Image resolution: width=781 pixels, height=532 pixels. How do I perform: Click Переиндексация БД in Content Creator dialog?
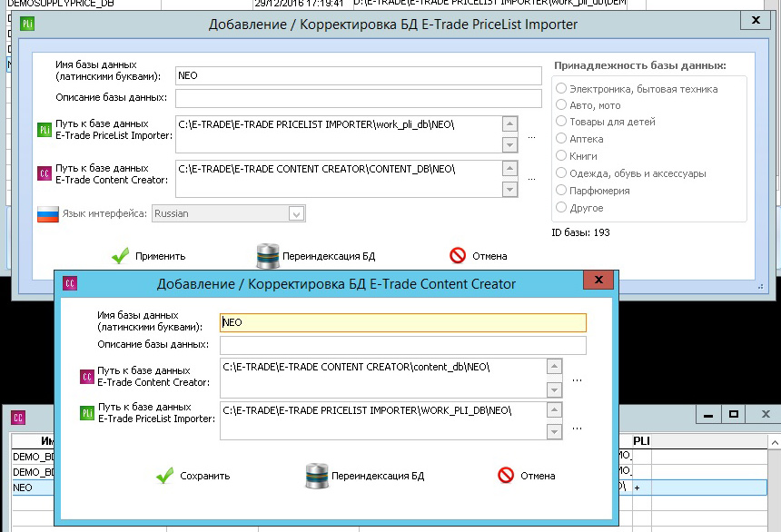tap(365, 476)
